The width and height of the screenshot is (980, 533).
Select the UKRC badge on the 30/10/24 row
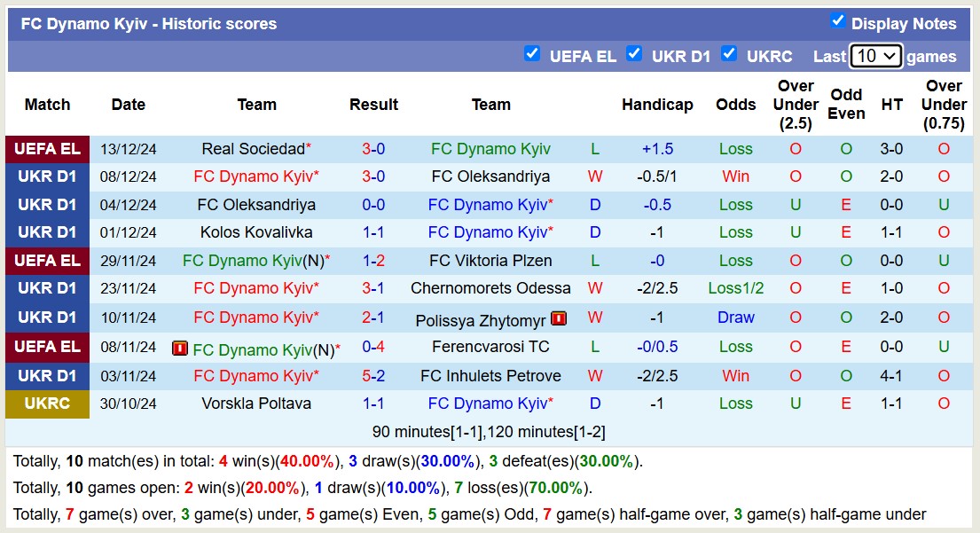tap(47, 404)
